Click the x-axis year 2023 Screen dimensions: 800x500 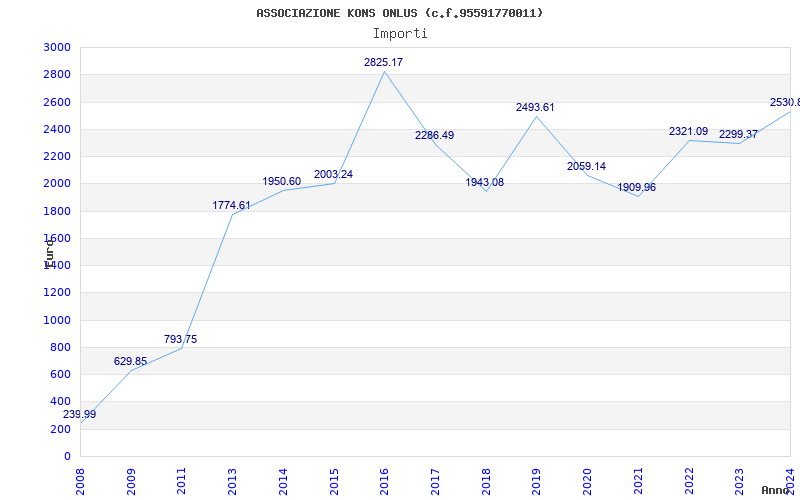point(740,482)
